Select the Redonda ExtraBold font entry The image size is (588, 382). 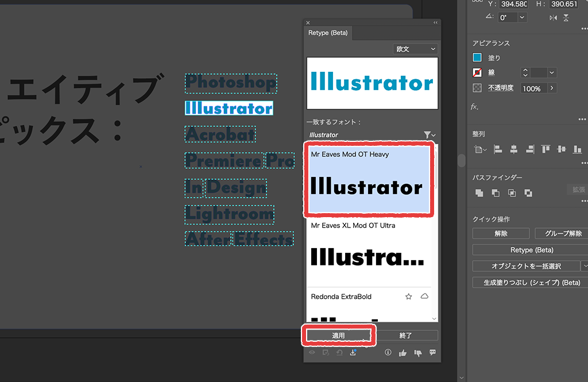tap(369, 304)
